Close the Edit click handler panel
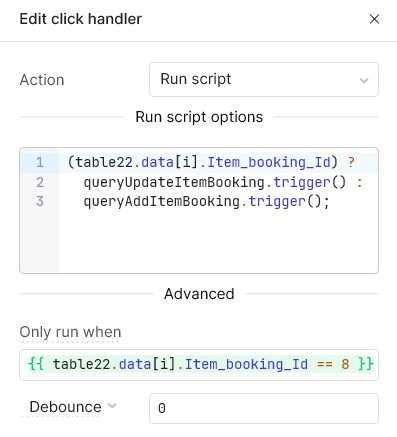397x437 pixels. click(x=374, y=19)
